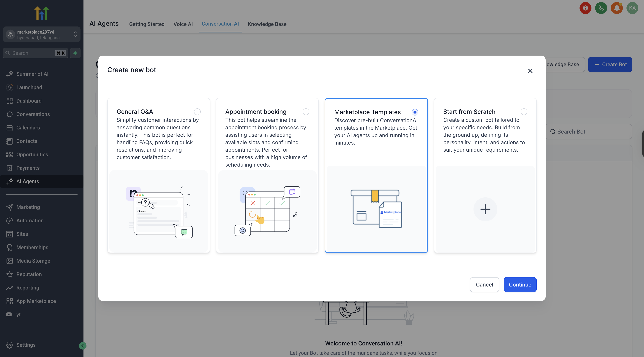This screenshot has height=357, width=644.
Task: Open the KA user avatar menu
Action: [632, 8]
